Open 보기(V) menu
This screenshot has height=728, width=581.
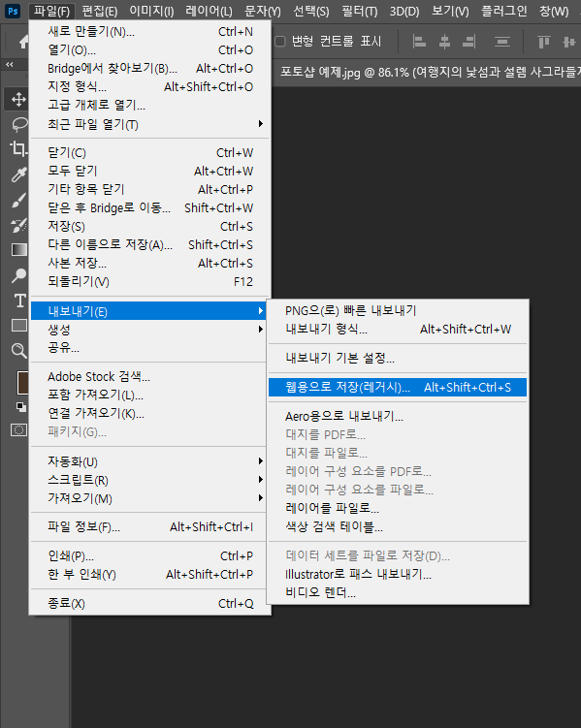pos(450,11)
